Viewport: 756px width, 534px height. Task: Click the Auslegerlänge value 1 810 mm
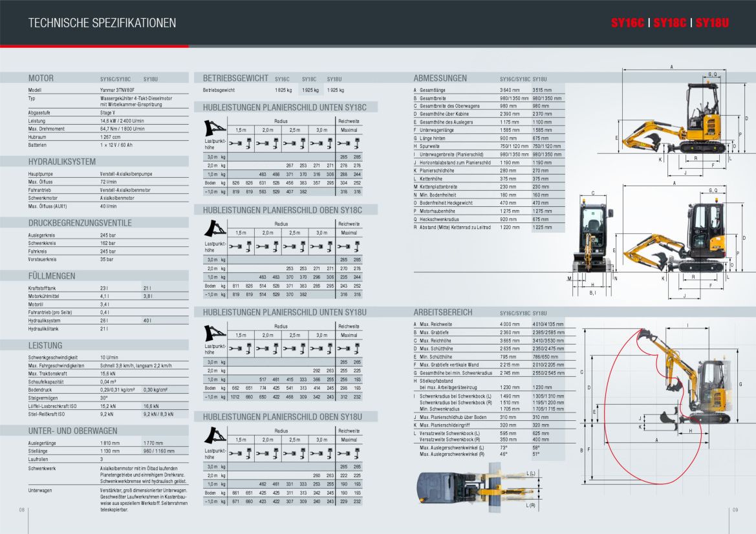[x=110, y=443]
